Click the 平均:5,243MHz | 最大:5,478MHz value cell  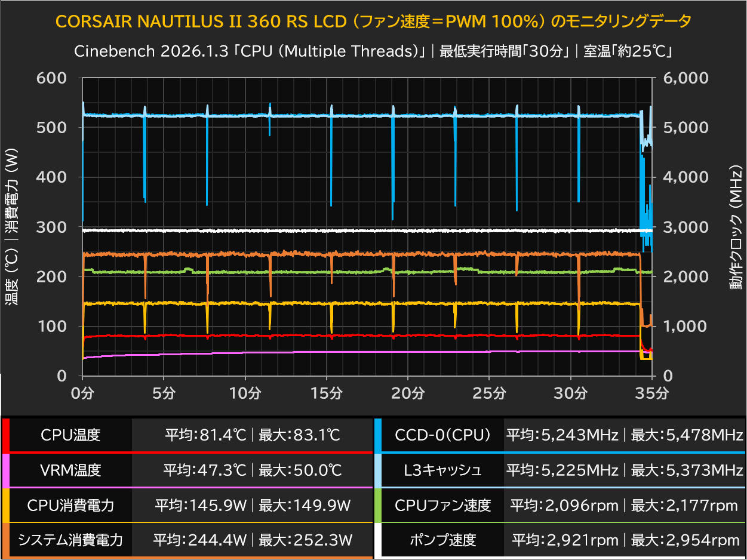click(x=625, y=435)
